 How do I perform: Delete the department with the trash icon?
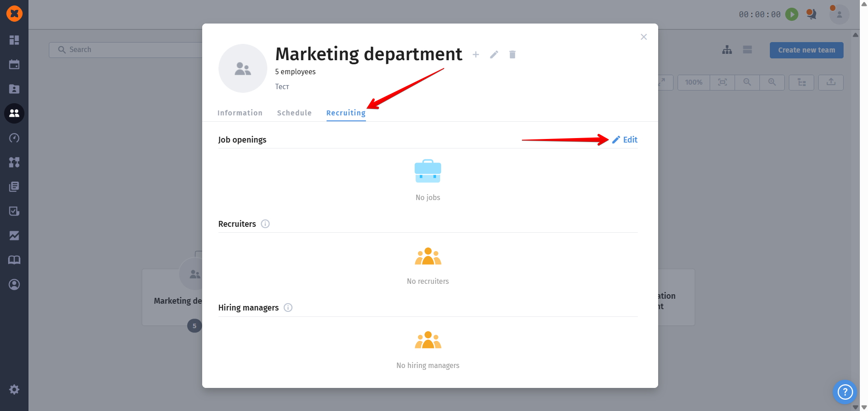point(512,55)
